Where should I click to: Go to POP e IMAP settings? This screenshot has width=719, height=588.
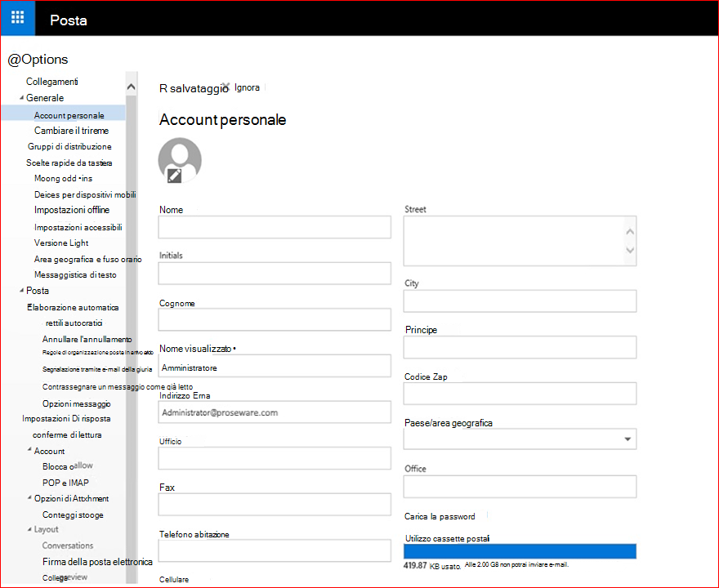tap(65, 483)
